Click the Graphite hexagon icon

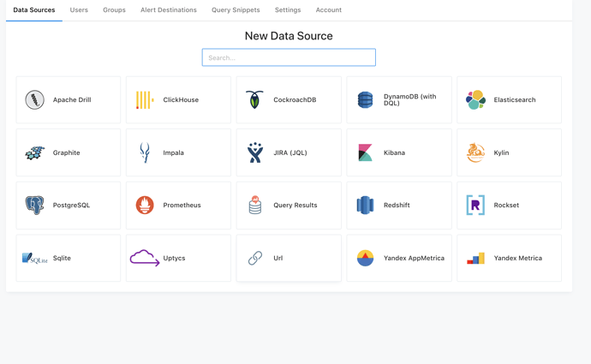coord(34,152)
